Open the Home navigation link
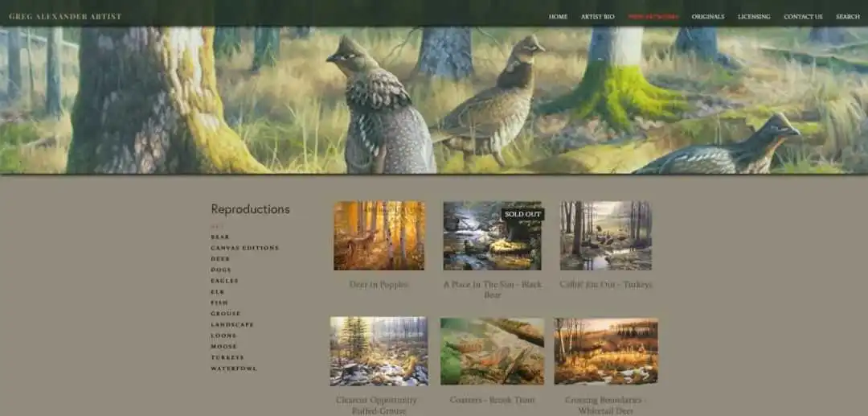This screenshot has width=868, height=416. point(558,17)
